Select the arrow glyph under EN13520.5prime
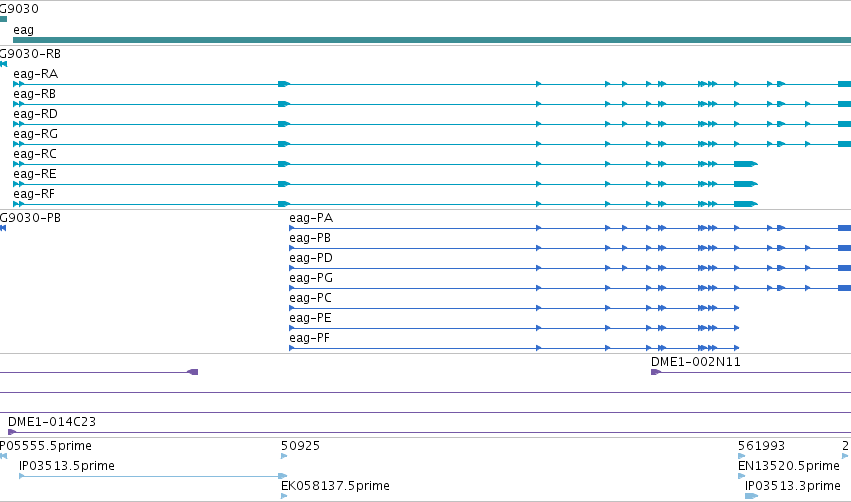 click(x=741, y=476)
